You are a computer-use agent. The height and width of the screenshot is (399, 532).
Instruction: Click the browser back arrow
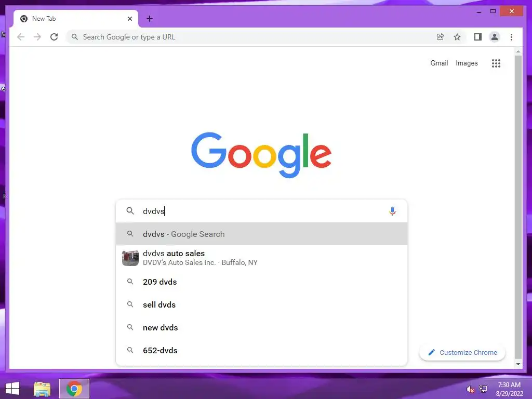click(21, 37)
